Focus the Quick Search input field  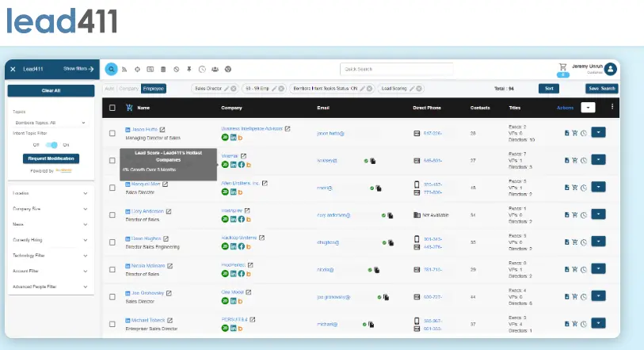coord(396,69)
